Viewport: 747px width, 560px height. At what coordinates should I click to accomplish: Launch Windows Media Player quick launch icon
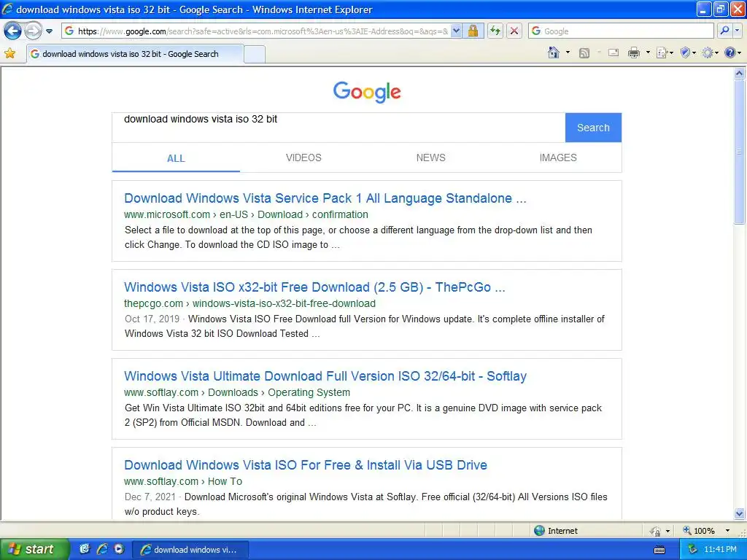tap(119, 549)
